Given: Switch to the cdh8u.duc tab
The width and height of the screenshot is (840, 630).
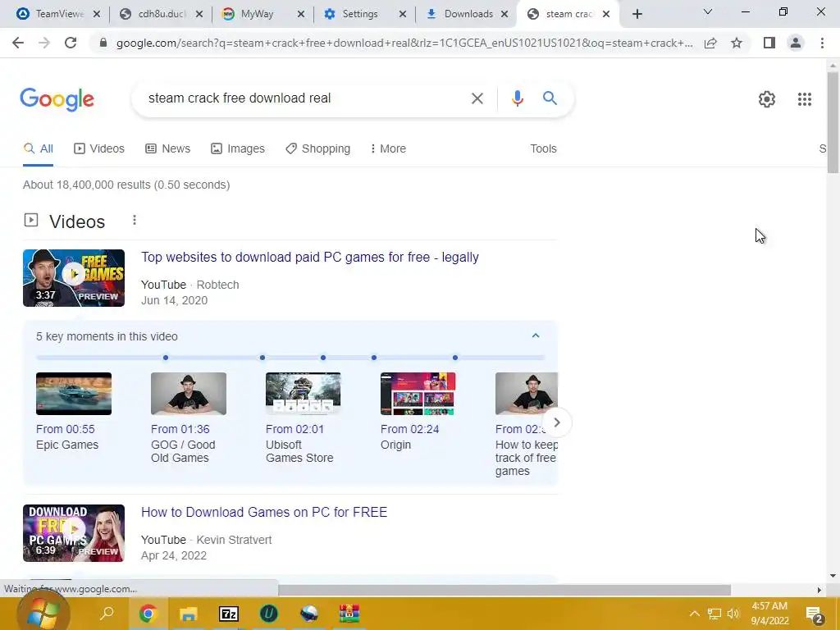Looking at the screenshot, I should 160,14.
